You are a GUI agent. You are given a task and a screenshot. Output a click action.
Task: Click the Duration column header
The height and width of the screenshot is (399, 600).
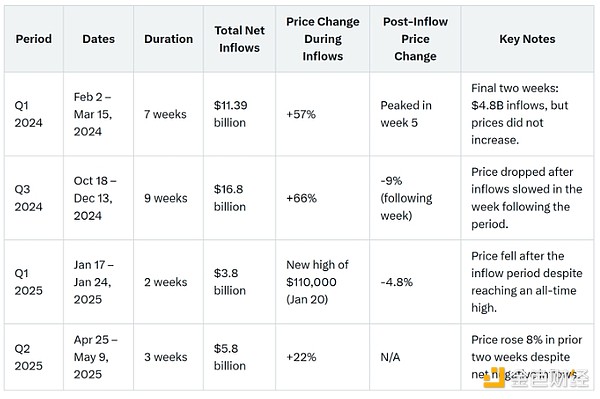point(168,39)
